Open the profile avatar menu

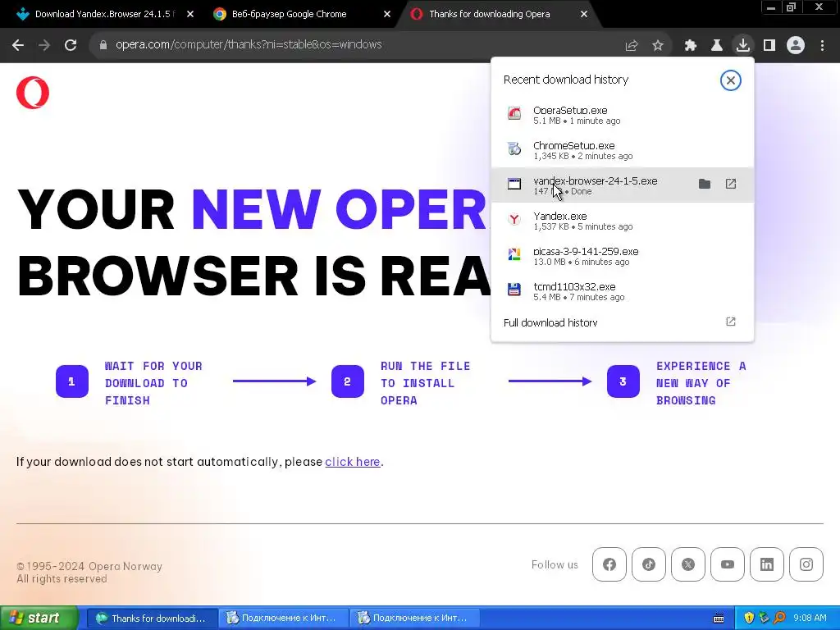(796, 46)
